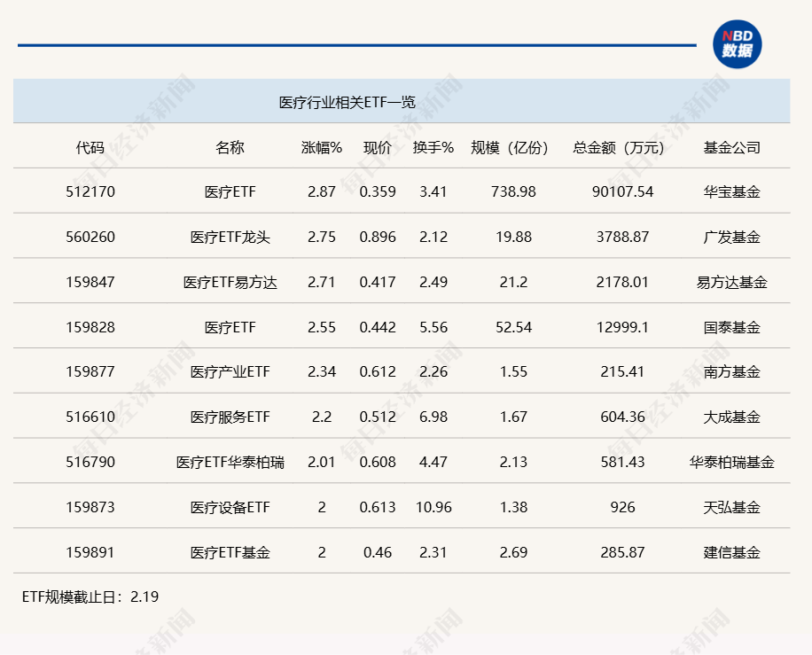Click the name 医疗设备ETF
The width and height of the screenshot is (812, 655).
(x=230, y=507)
